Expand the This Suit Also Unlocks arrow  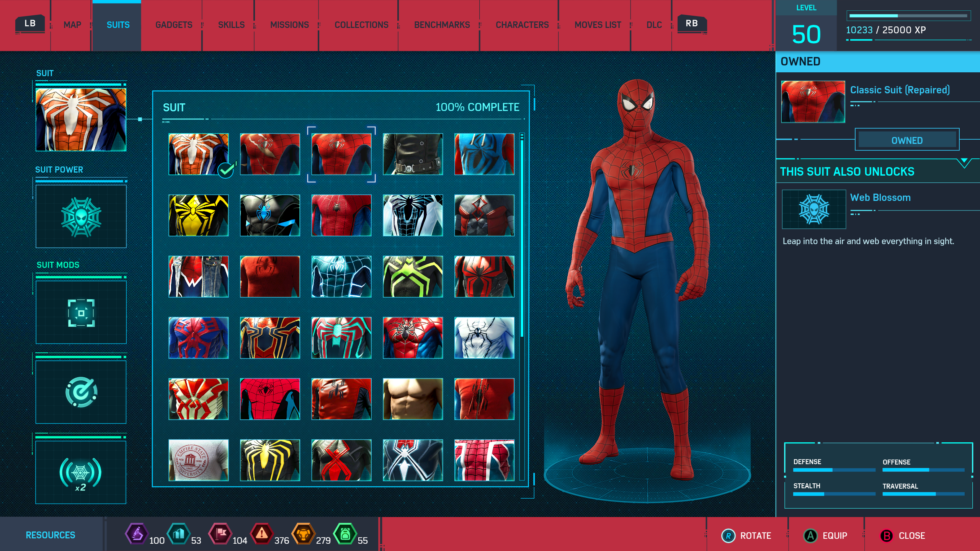tap(964, 162)
